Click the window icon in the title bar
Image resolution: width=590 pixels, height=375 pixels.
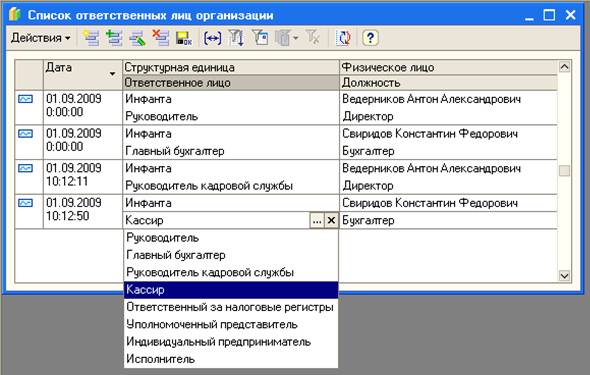(x=15, y=15)
